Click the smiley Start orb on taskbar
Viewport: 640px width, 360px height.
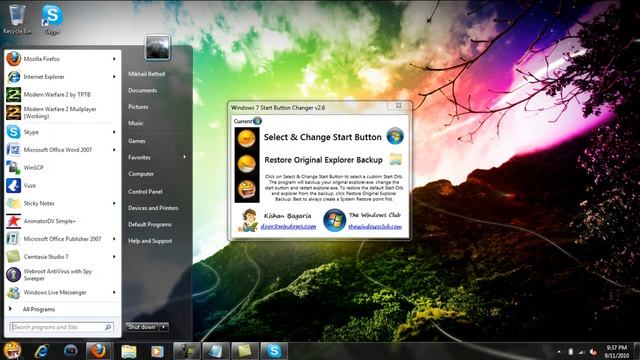click(12, 351)
